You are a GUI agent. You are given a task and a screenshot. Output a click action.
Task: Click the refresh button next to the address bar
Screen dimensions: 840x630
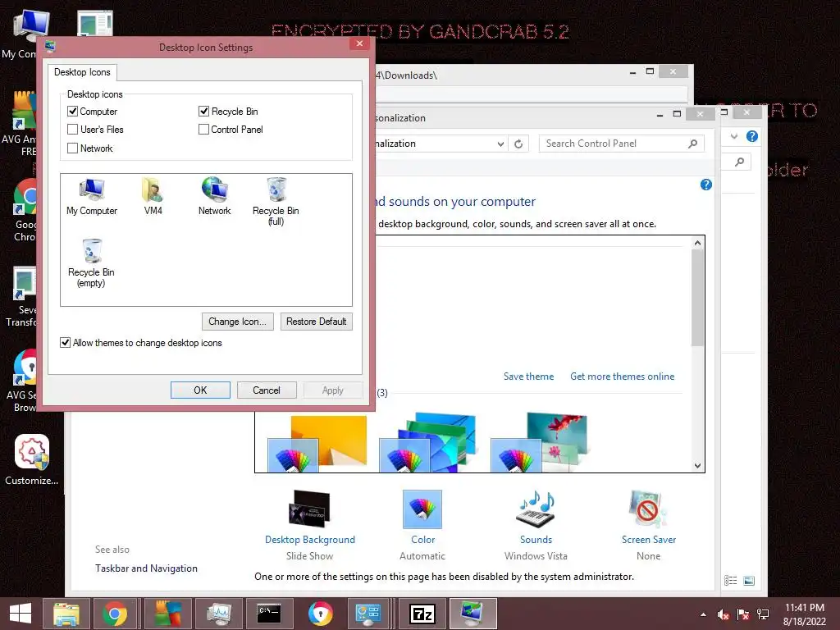click(518, 144)
